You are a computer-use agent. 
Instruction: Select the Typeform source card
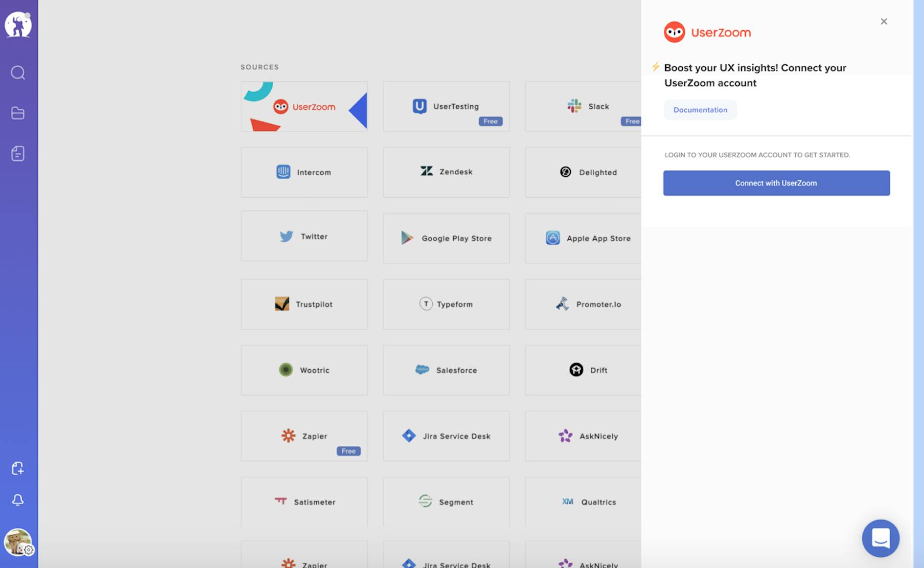[446, 304]
